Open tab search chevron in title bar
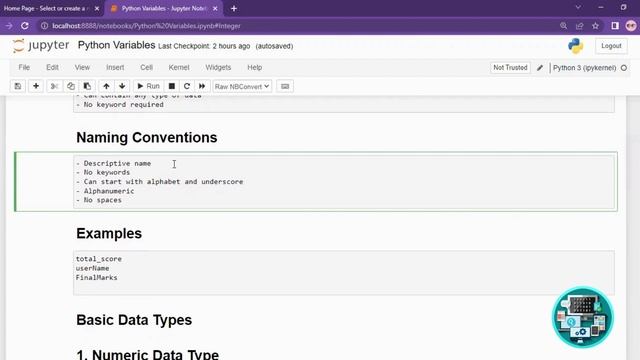This screenshot has width=640, height=360. pos(578,7)
